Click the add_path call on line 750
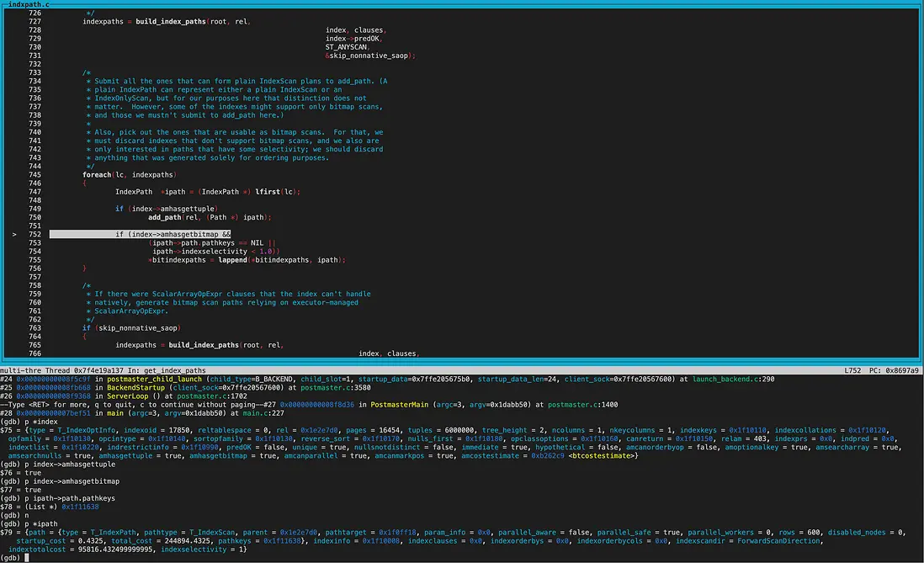924x563 pixels. point(163,217)
